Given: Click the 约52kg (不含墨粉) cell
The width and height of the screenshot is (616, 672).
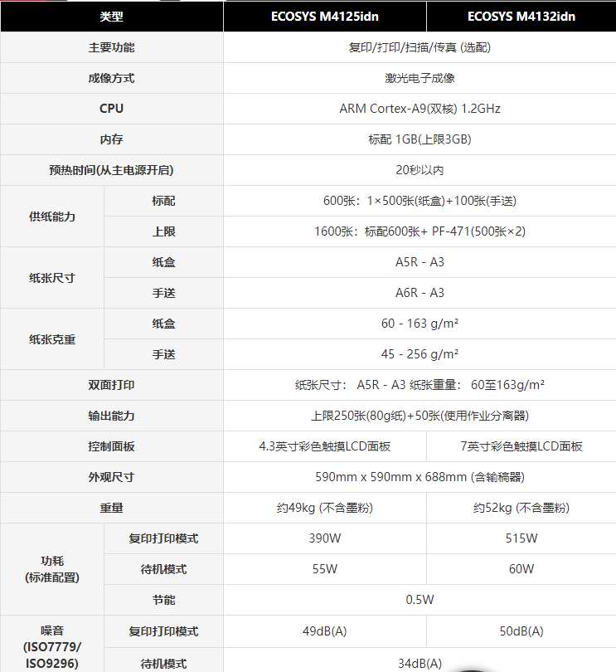Looking at the screenshot, I should [521, 508].
